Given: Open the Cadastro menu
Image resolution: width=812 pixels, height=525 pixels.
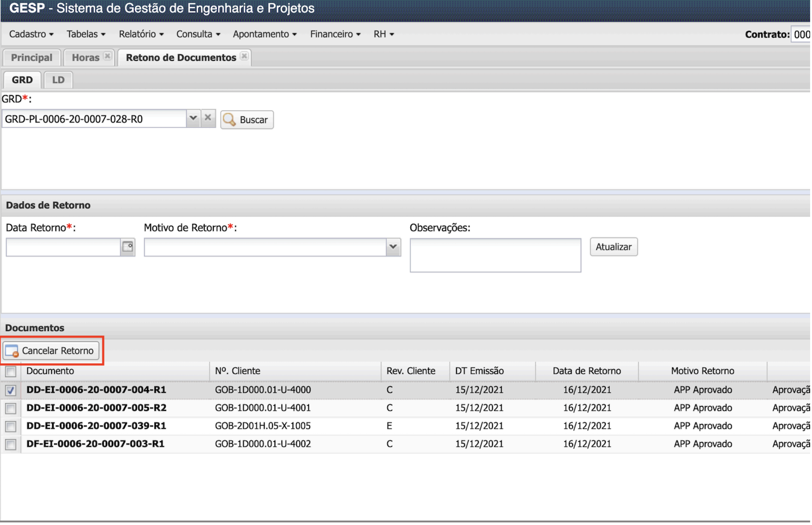Looking at the screenshot, I should click(31, 34).
